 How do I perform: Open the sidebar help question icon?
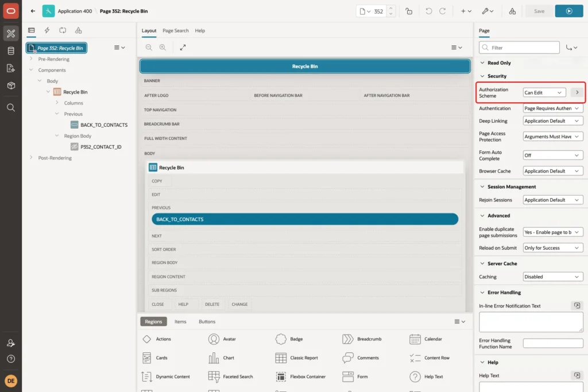coord(11,359)
